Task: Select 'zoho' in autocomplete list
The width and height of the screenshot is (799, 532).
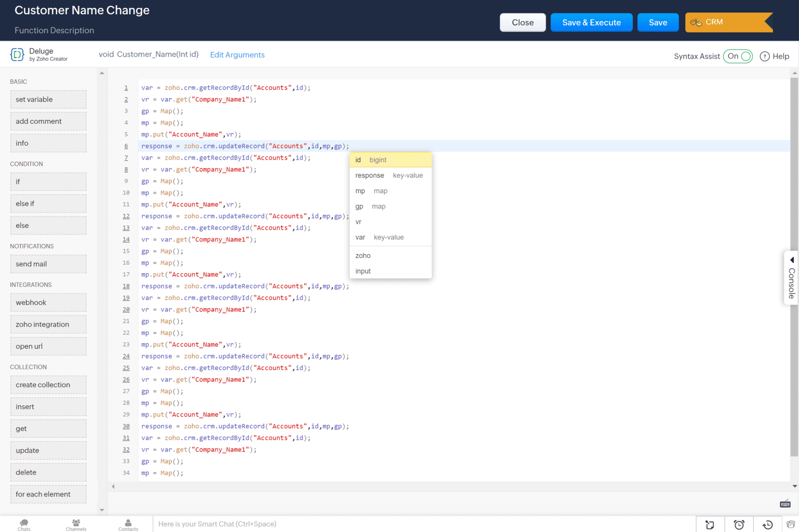Action: (x=391, y=256)
